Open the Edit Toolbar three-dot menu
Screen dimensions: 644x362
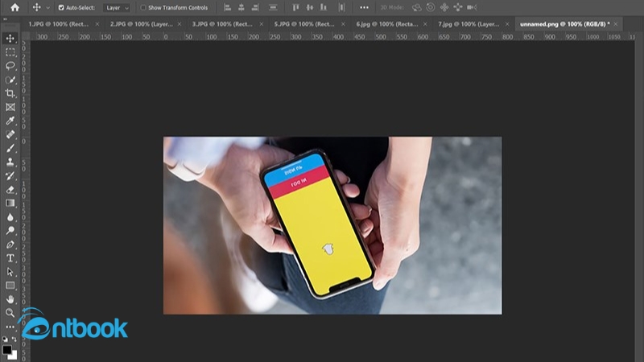point(10,327)
